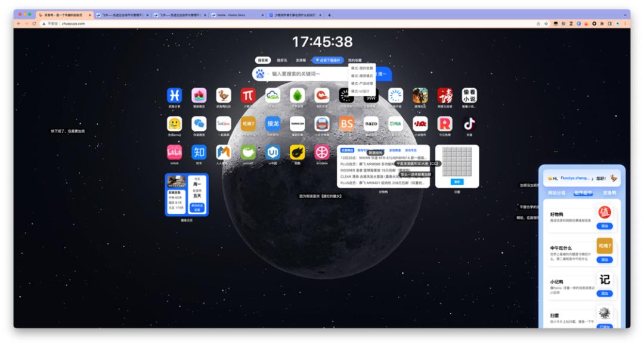Open the TikTok (抖音) shortcut icon
Viewport: 644px width, 346px height.
point(470,123)
